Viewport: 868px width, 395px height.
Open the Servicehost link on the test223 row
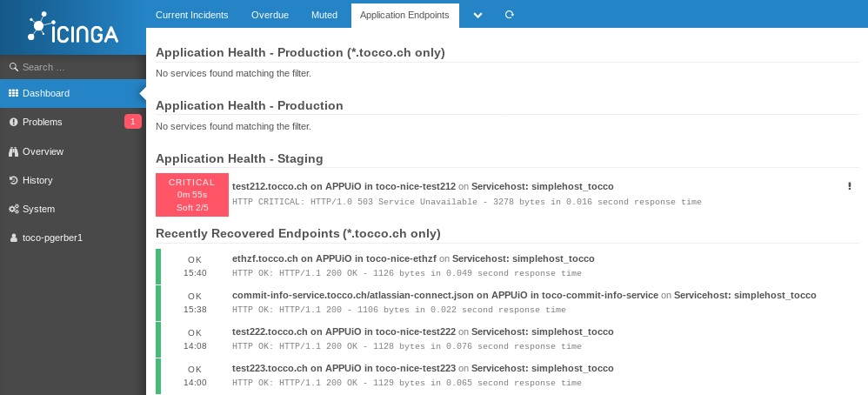tap(543, 368)
